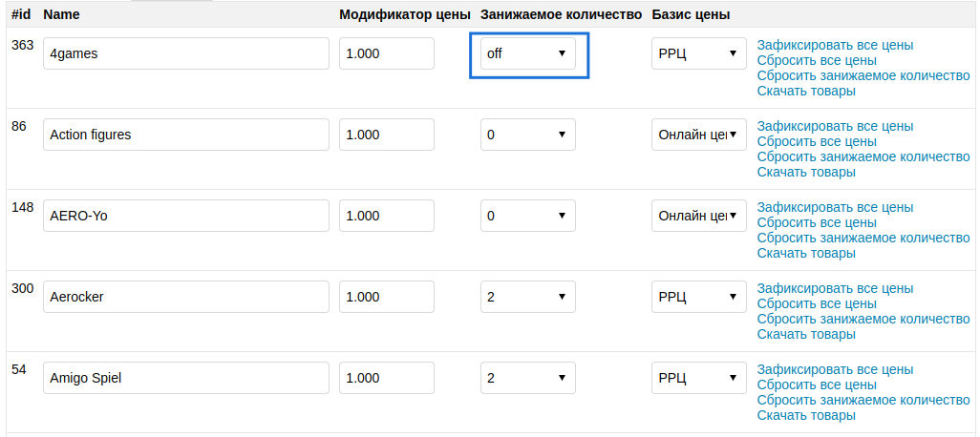
Task: Open the price basis dropdown for Aerocker
Action: pos(698,297)
